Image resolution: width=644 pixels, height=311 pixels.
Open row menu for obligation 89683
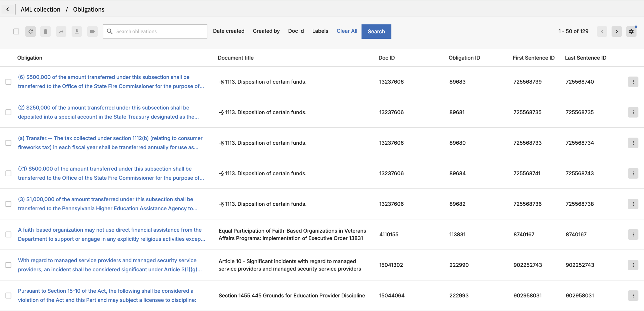point(633,82)
